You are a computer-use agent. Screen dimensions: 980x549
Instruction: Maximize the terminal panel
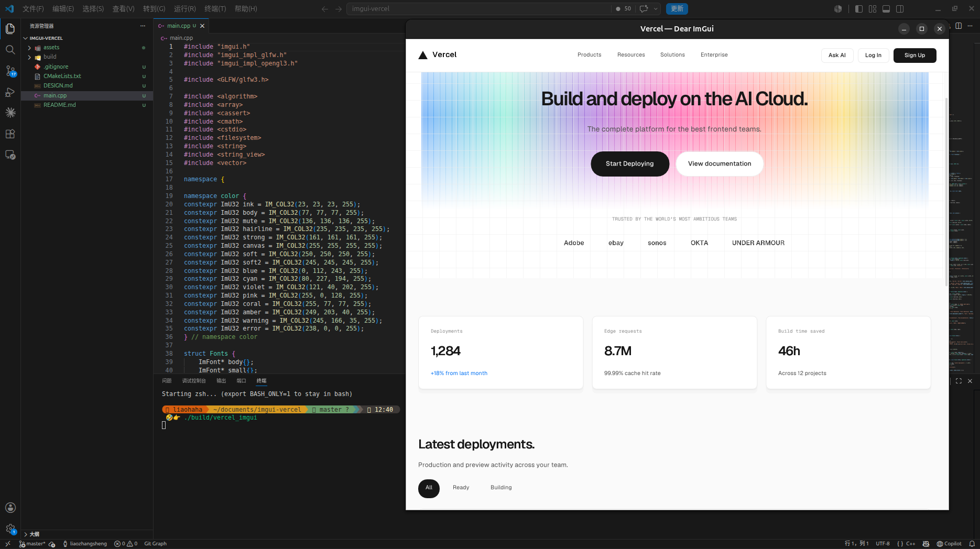(959, 381)
